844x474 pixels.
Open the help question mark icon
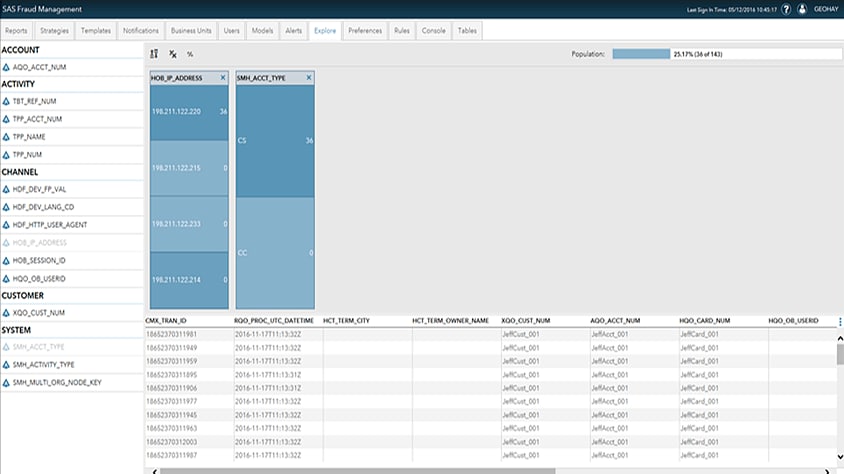tap(786, 9)
